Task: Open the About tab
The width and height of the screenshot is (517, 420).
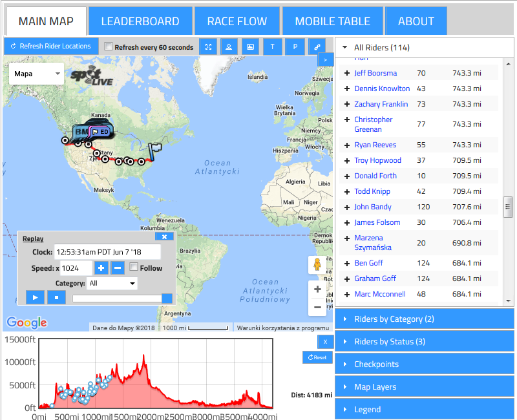Action: tap(416, 21)
